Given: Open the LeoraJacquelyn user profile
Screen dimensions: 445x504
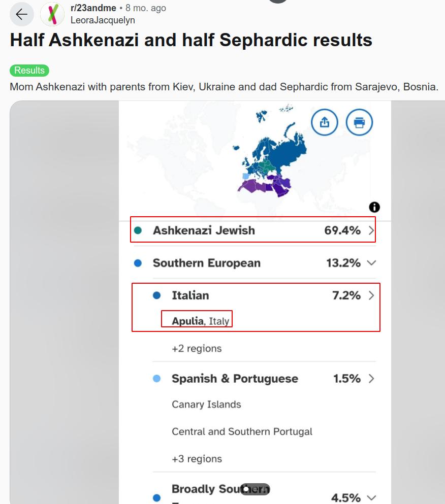Looking at the screenshot, I should [103, 20].
